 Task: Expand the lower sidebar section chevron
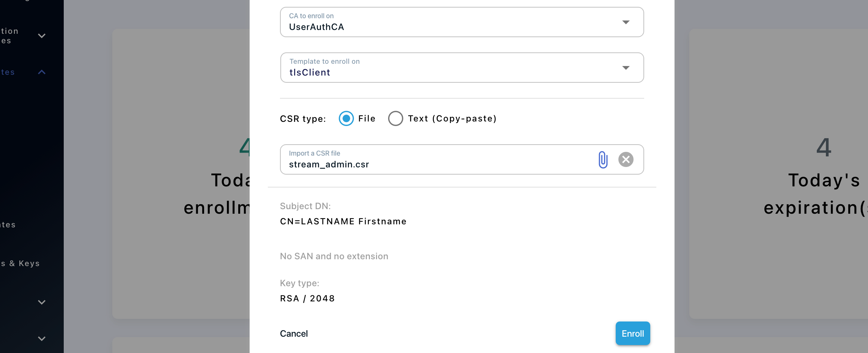pos(42,302)
